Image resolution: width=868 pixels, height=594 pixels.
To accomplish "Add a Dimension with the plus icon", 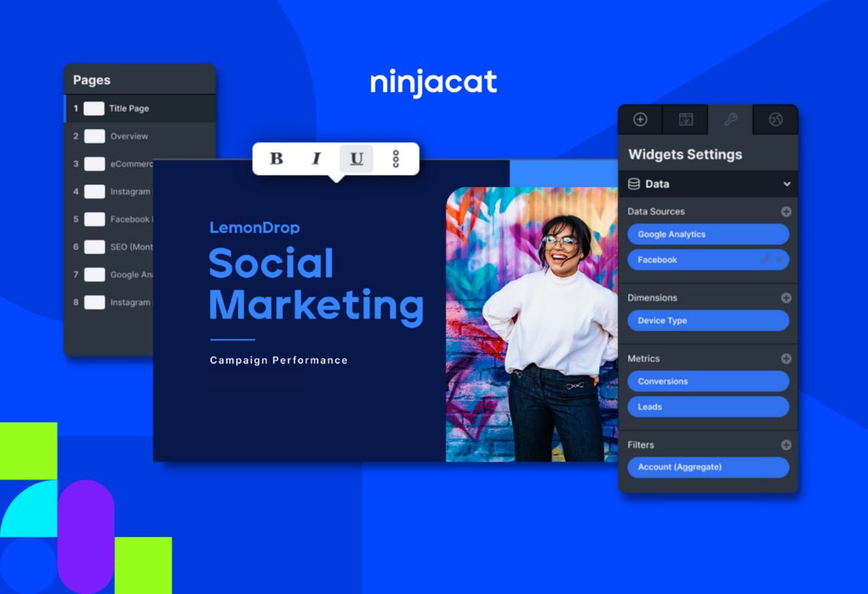I will coord(786,297).
